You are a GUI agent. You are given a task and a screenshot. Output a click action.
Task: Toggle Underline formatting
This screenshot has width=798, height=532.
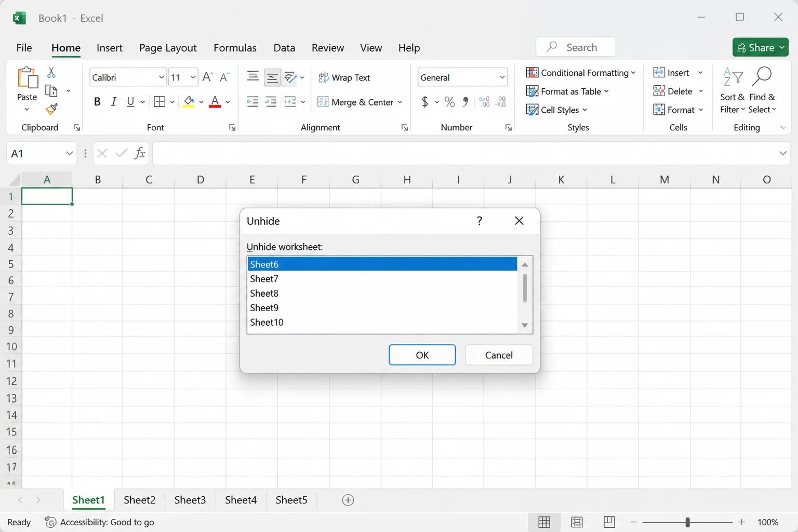130,102
